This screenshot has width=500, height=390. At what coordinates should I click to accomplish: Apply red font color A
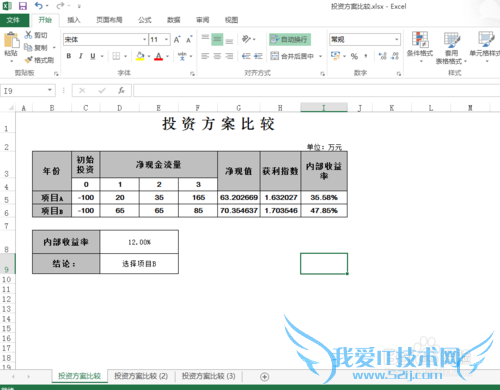click(159, 56)
